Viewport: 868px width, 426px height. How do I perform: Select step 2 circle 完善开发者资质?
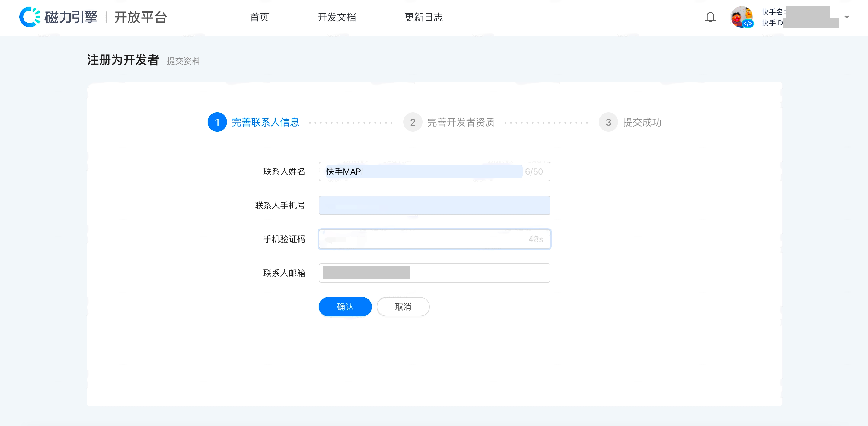[x=413, y=122]
